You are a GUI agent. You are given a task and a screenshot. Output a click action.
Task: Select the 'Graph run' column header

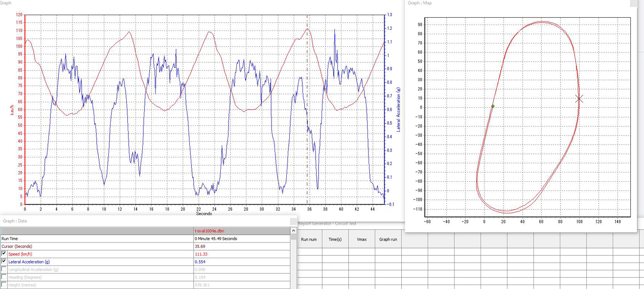[x=388, y=240]
